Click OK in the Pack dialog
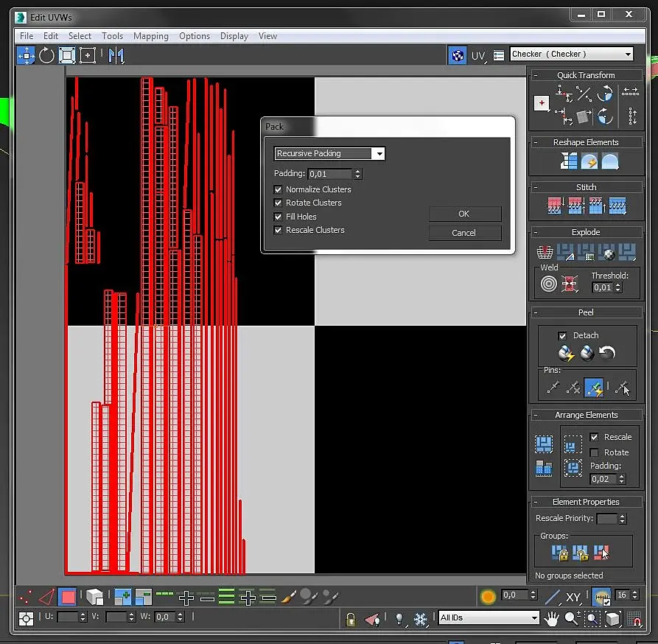The image size is (658, 644). click(x=464, y=214)
